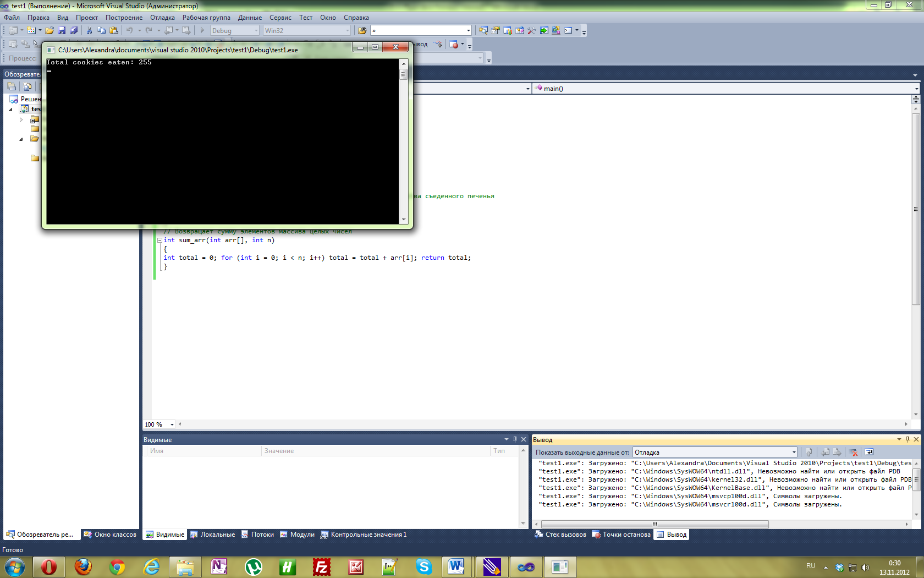
Task: Switch to the Потоки tab
Action: [257, 535]
